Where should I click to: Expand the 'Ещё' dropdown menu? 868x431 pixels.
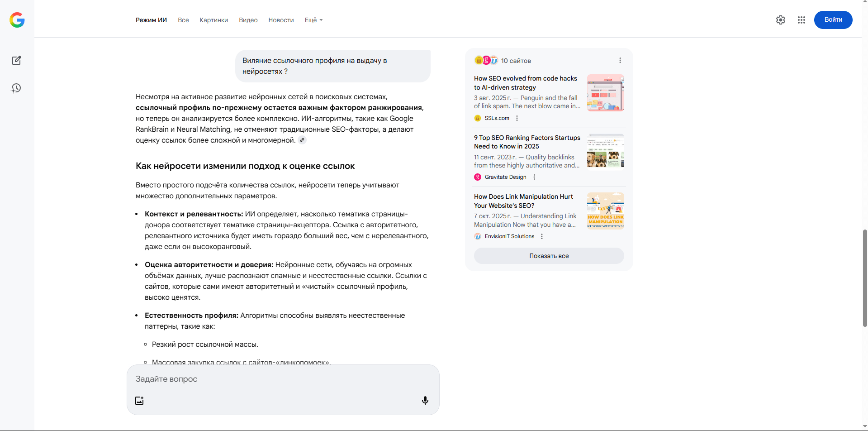pyautogui.click(x=313, y=20)
